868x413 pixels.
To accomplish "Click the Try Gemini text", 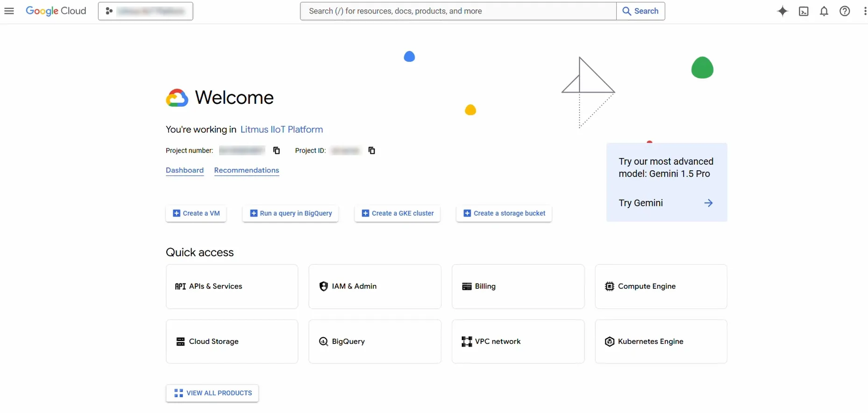I will (x=641, y=203).
